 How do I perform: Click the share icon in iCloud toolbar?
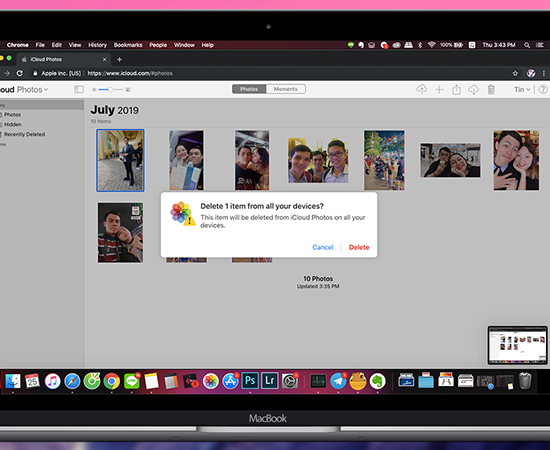456,89
